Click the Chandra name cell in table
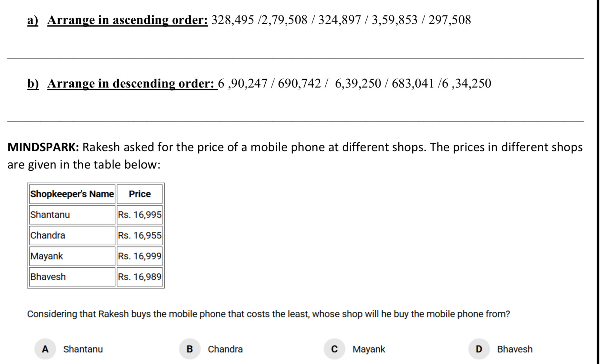The width and height of the screenshot is (614, 364). coord(72,235)
